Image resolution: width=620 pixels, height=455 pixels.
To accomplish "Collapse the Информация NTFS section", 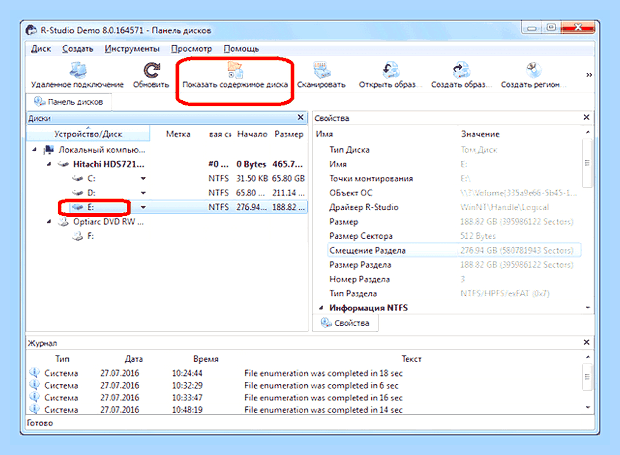I will coord(321,308).
